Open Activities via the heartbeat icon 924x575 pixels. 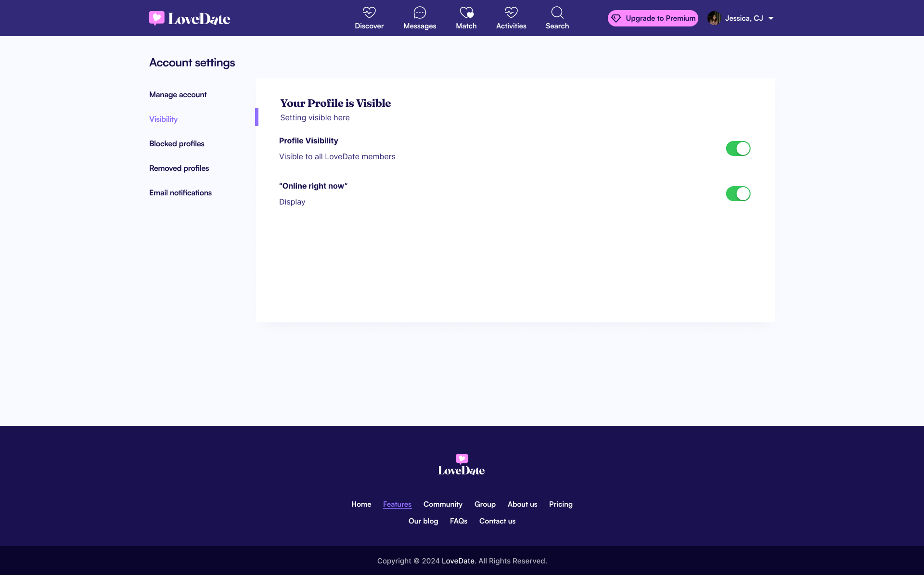click(x=511, y=13)
